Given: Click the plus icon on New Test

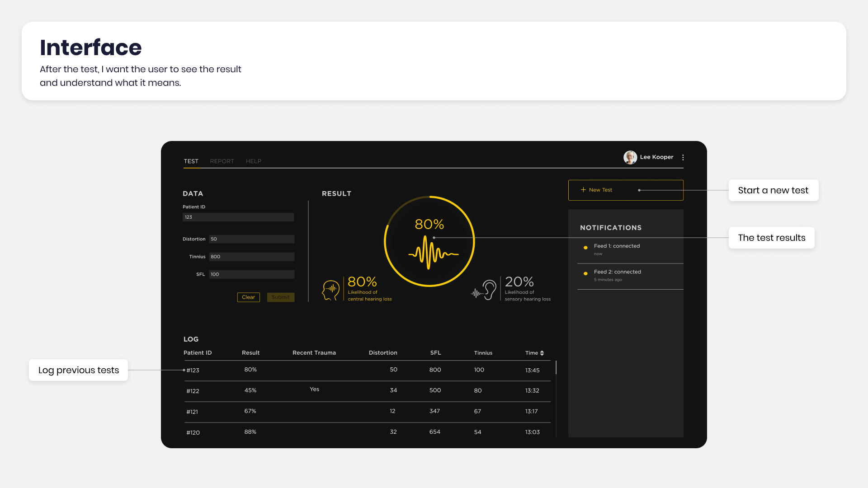Looking at the screenshot, I should 583,190.
